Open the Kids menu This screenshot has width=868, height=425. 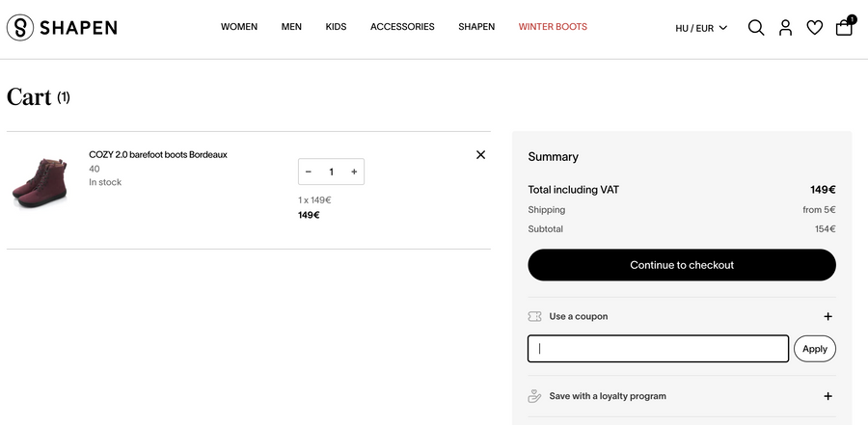(x=336, y=27)
